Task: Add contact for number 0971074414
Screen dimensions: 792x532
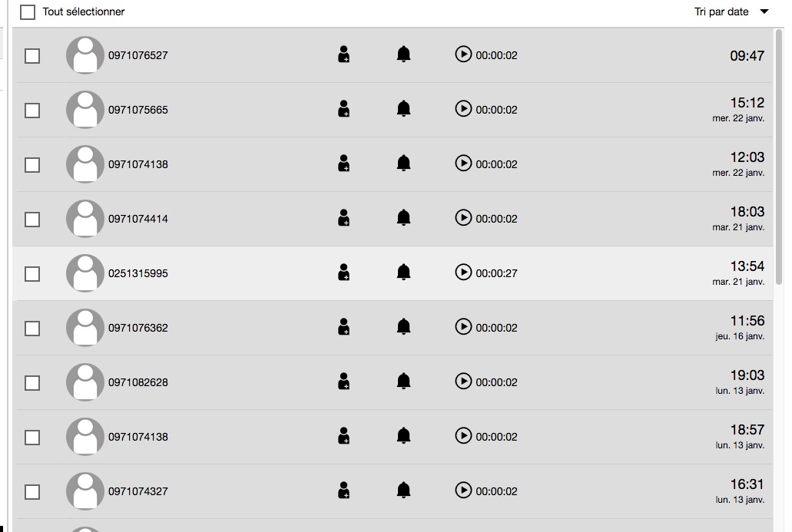Action: (343, 218)
